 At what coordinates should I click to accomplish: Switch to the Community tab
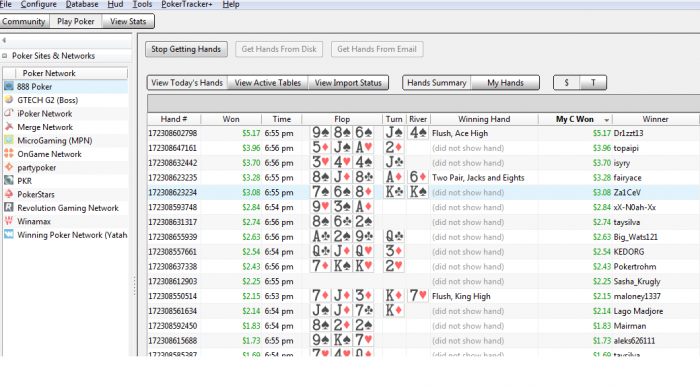[x=24, y=21]
